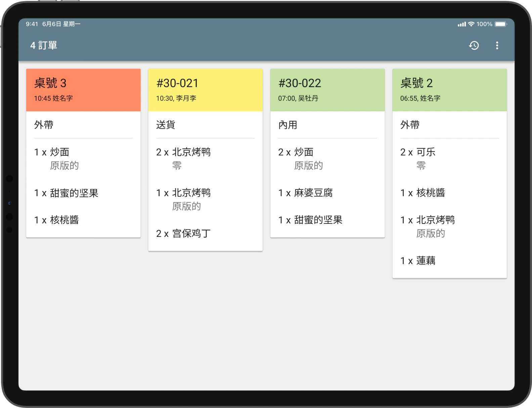Tap 原版的 modifier in #30-022 card
Image resolution: width=532 pixels, height=408 pixels.
coord(308,165)
